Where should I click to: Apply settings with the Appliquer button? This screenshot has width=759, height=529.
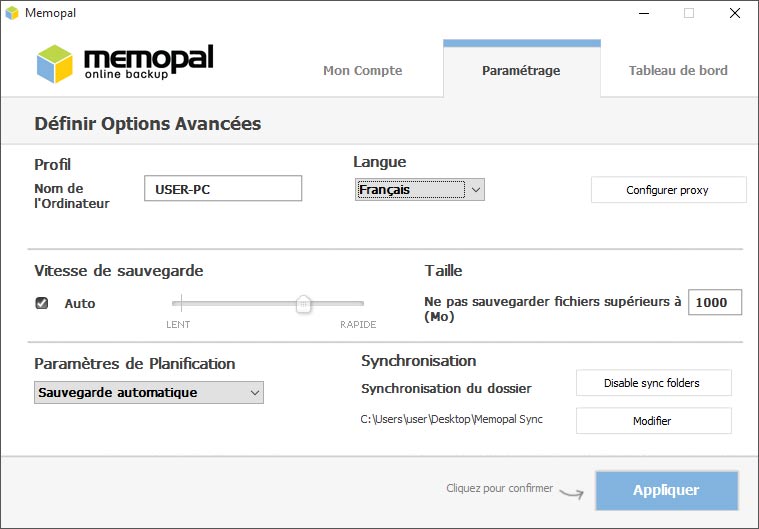667,490
